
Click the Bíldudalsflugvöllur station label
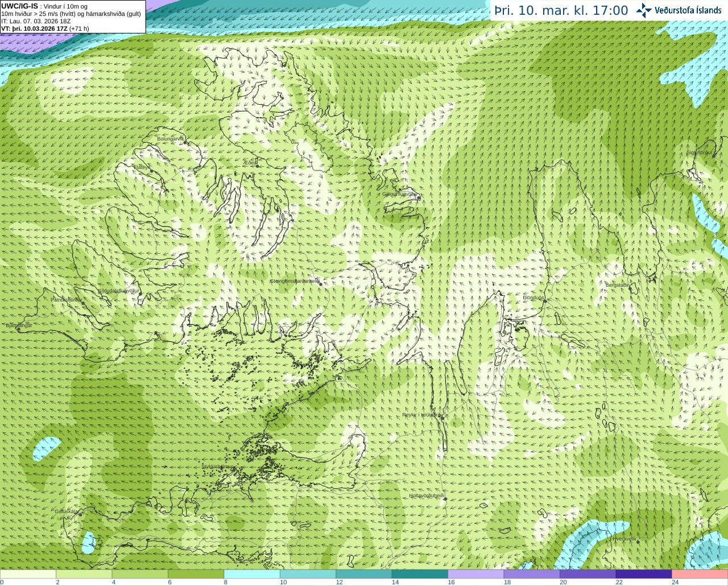118,291
